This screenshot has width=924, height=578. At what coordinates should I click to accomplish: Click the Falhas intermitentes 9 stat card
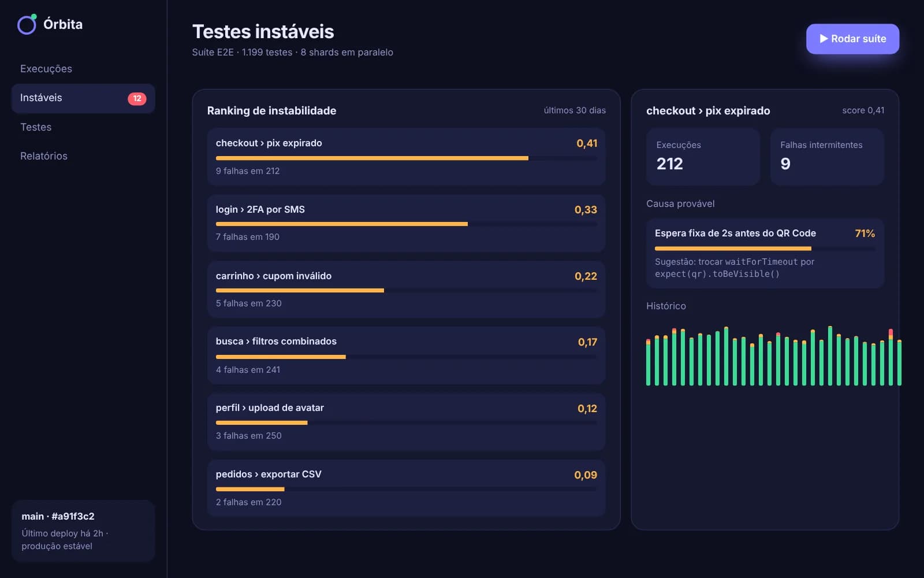(827, 157)
